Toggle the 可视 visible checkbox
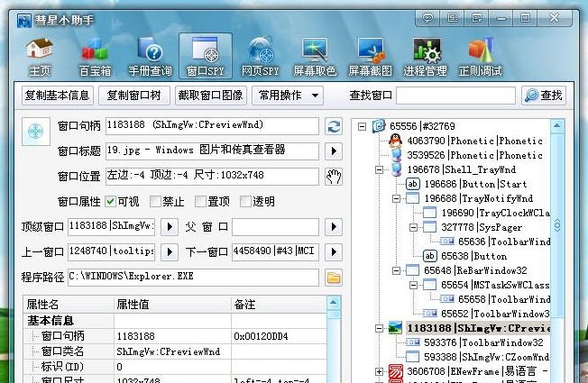 [110, 202]
